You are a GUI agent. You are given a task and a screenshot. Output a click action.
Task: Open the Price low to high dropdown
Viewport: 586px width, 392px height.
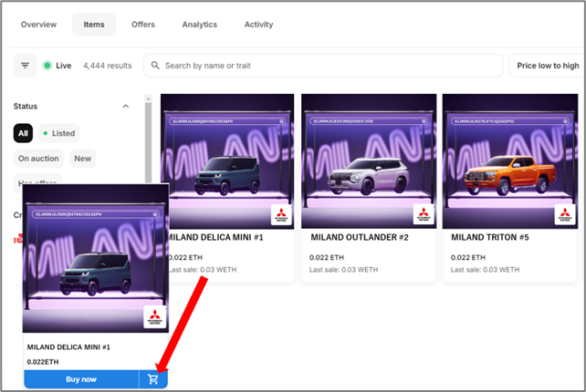[547, 66]
